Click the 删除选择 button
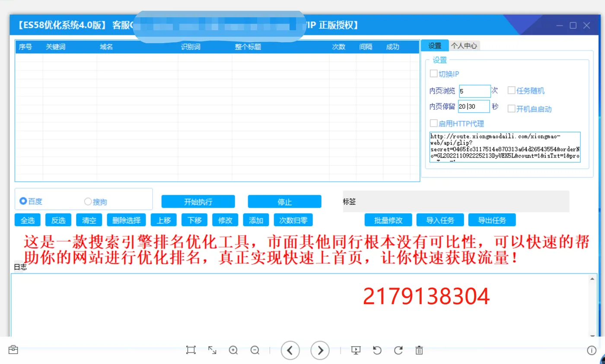The image size is (605, 364). coord(127,220)
